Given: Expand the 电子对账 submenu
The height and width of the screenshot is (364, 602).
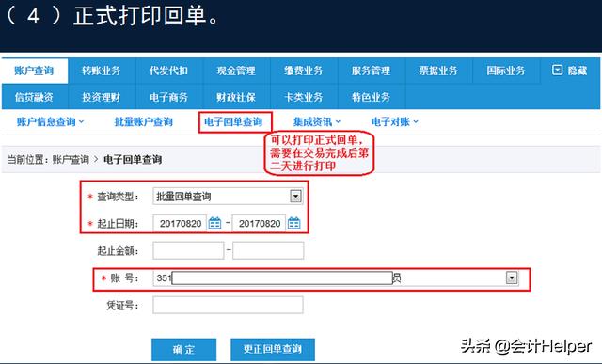Looking at the screenshot, I should (x=395, y=122).
